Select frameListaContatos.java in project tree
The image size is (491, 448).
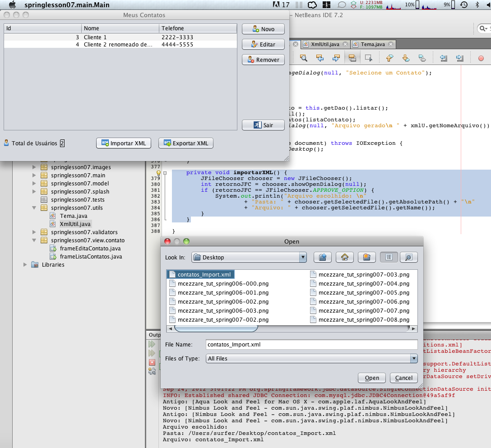(91, 257)
